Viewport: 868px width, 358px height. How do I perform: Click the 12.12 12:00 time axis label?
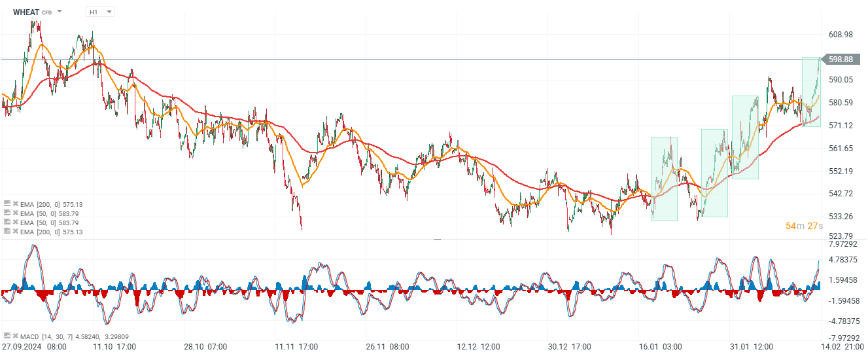(478, 346)
